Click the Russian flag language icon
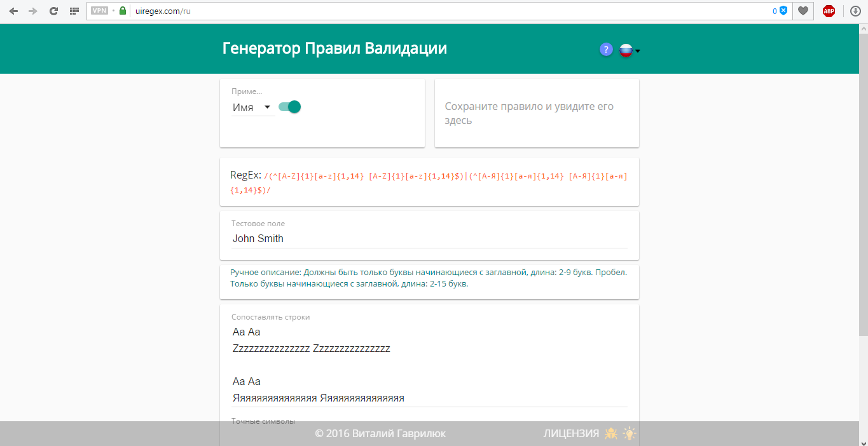Screen dimensions: 868x446 tap(626, 50)
